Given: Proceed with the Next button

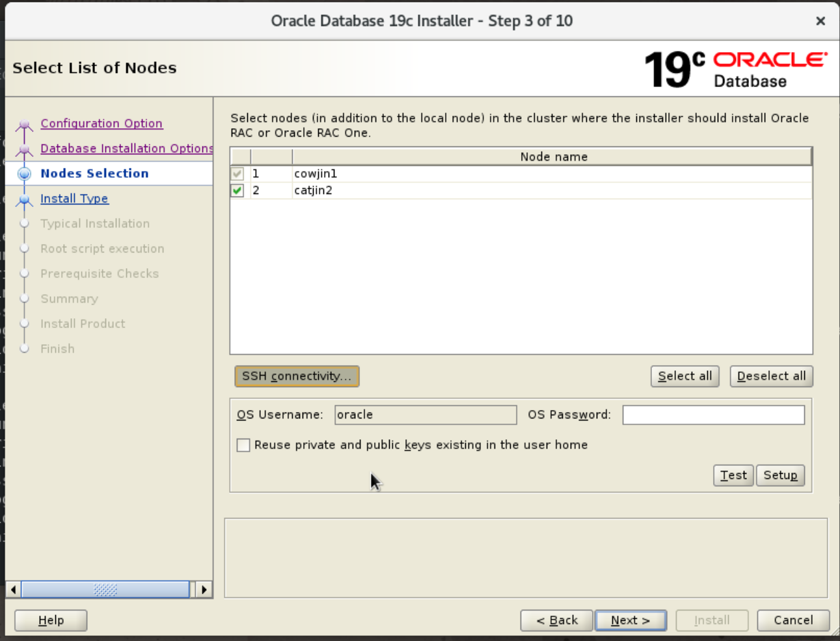Looking at the screenshot, I should pyautogui.click(x=630, y=620).
